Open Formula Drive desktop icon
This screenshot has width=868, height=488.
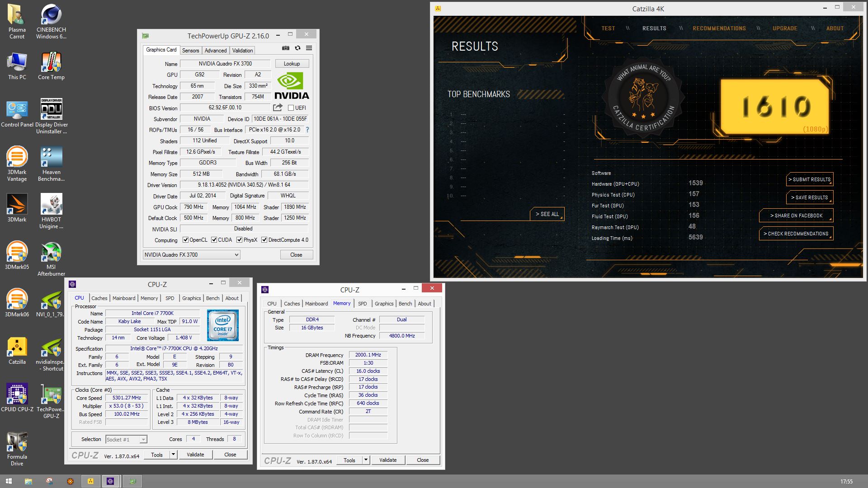tap(17, 449)
